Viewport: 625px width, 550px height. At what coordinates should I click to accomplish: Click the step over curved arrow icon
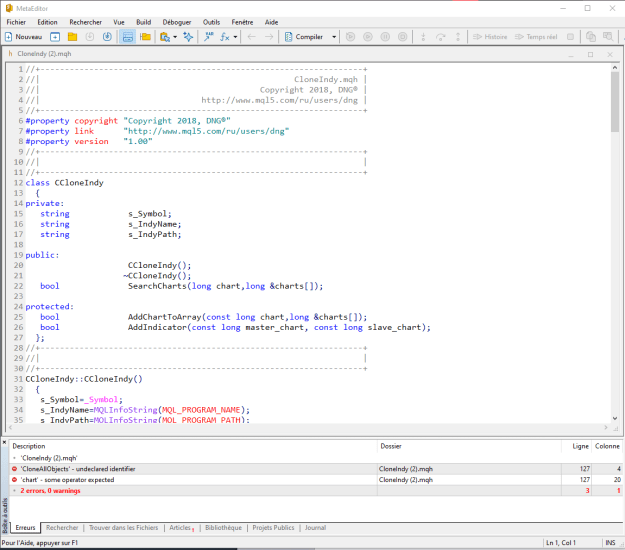coord(440,37)
